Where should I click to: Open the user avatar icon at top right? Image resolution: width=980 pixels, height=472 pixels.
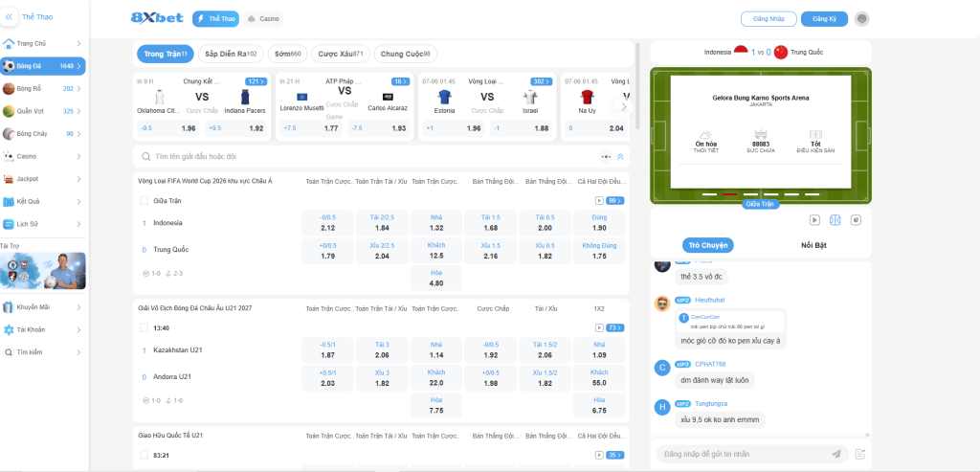click(x=861, y=18)
